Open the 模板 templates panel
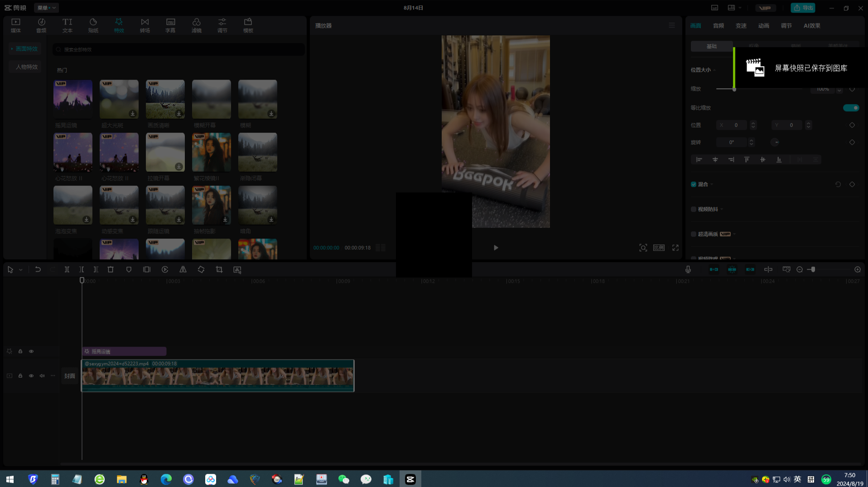 point(248,25)
